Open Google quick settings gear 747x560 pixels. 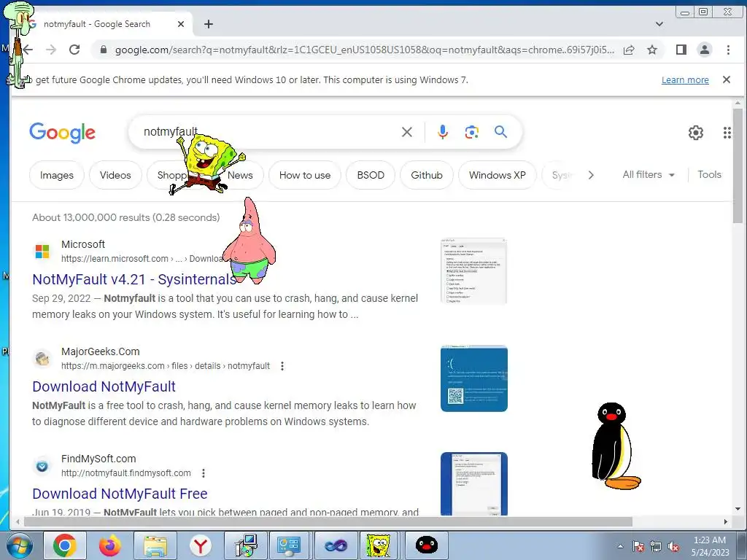click(696, 133)
